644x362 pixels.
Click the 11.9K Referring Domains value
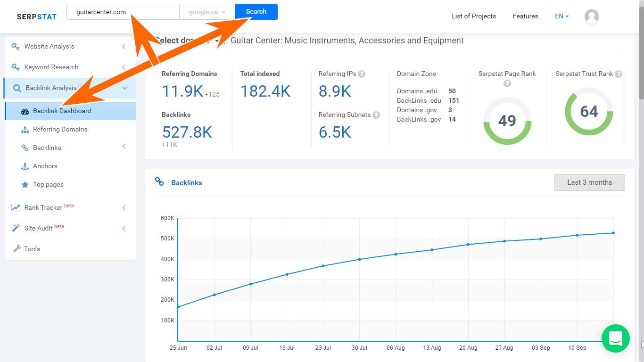point(182,91)
